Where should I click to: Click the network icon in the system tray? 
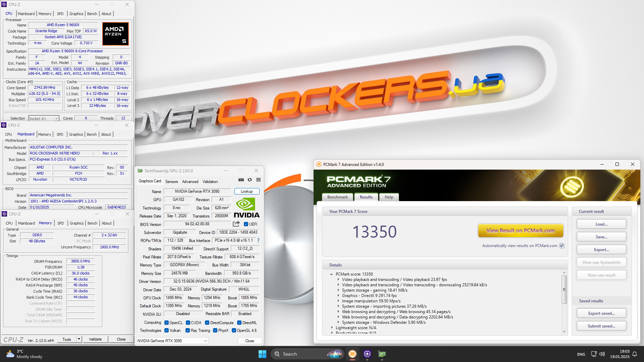(x=594, y=354)
